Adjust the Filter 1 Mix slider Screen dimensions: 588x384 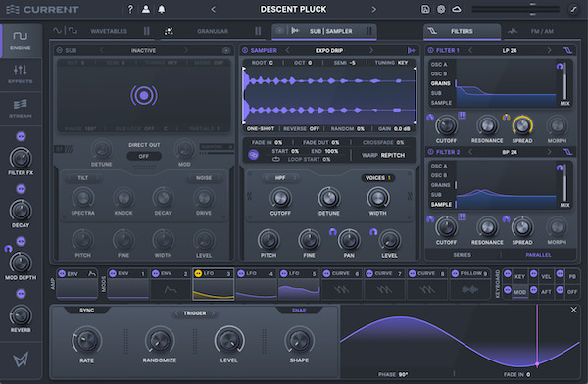(x=564, y=80)
